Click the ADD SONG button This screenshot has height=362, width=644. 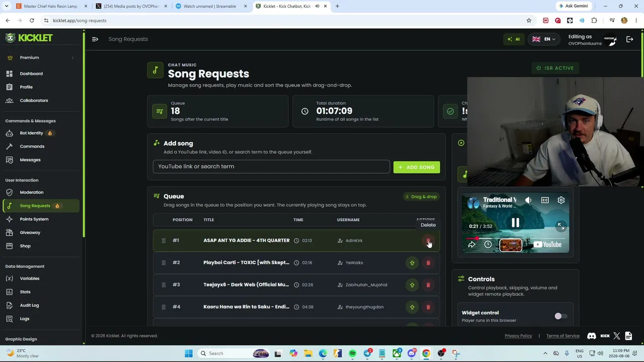417,167
